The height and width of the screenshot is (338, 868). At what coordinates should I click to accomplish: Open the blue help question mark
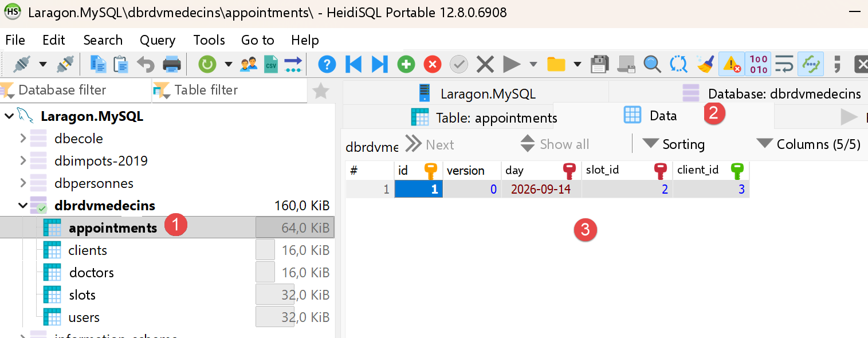pos(327,64)
